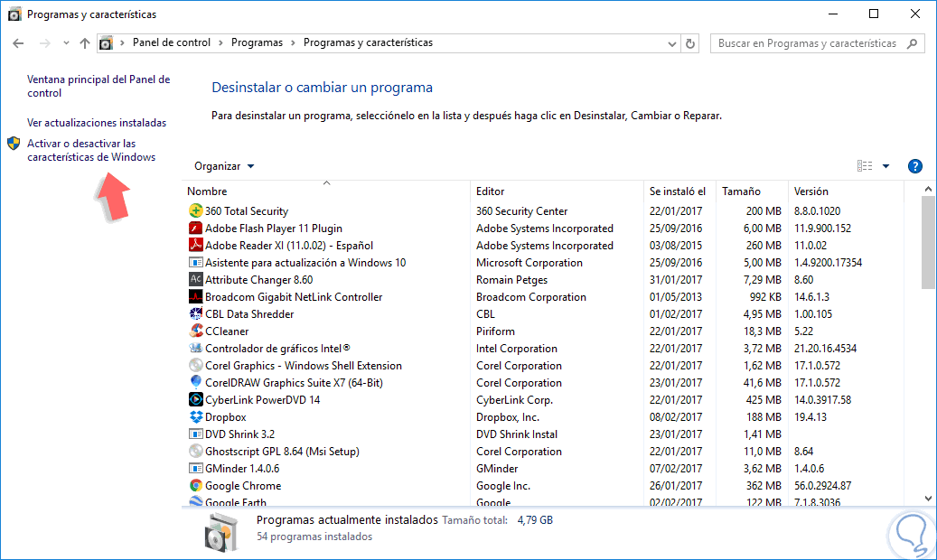The image size is (937, 560).
Task: Select the date 01/05/2013 cell
Action: [x=676, y=297]
